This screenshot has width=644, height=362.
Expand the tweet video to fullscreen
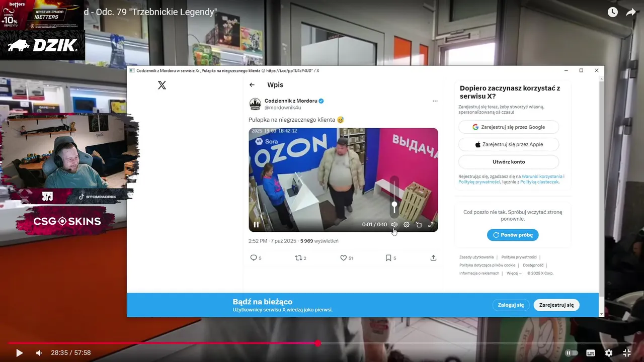click(x=431, y=225)
